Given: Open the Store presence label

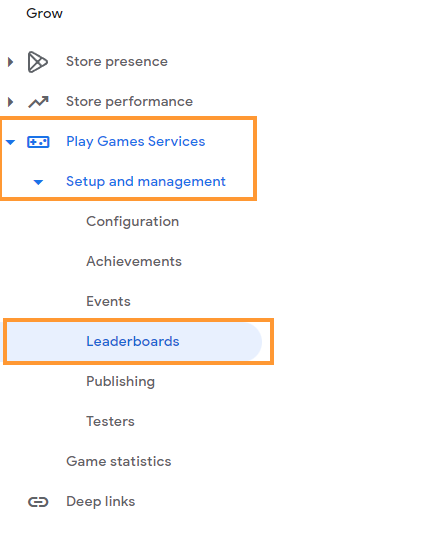Looking at the screenshot, I should pos(117,62).
